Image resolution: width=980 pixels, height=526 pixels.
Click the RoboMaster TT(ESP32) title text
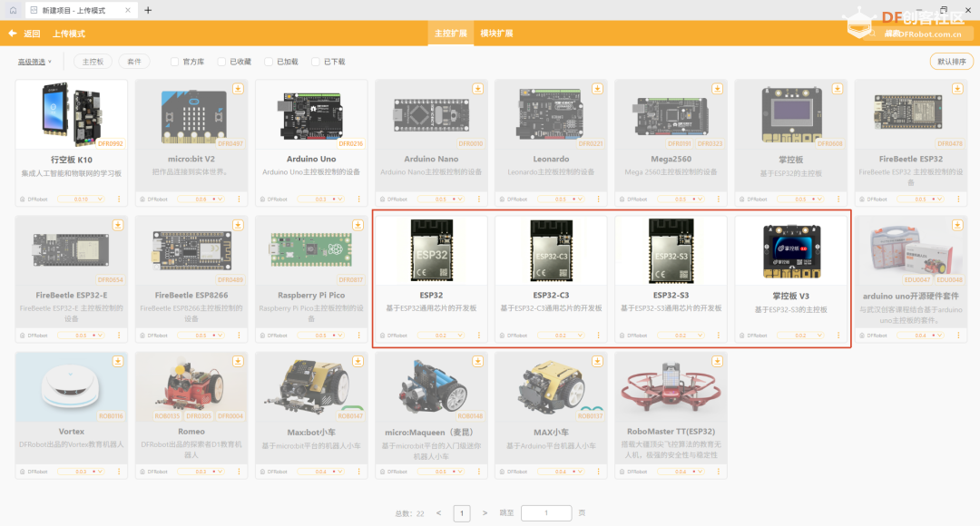(x=671, y=432)
